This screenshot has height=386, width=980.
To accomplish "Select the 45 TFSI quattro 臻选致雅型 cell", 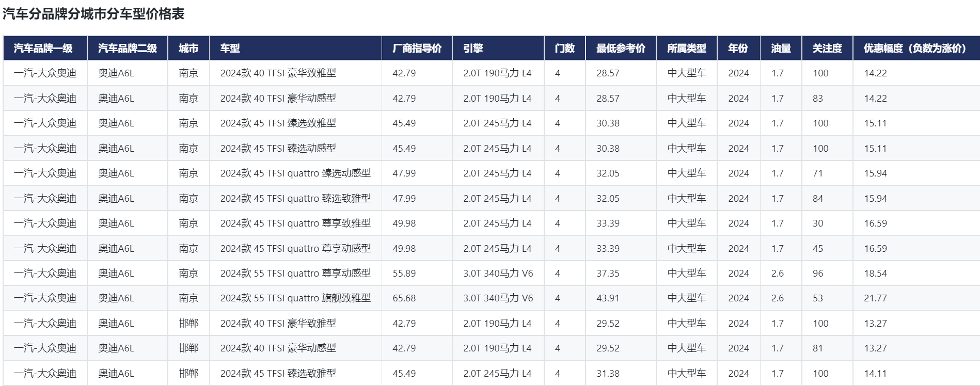I will click(295, 198).
